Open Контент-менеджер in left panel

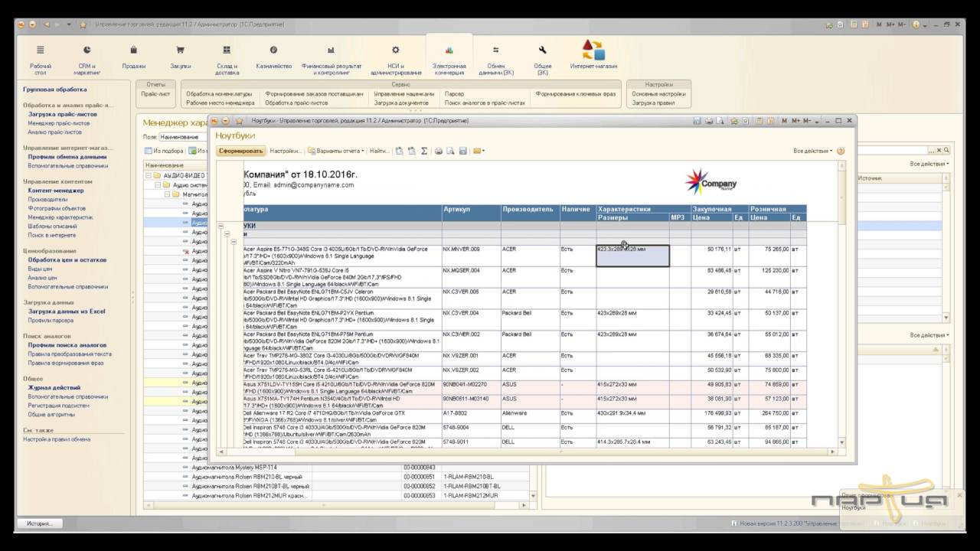pyautogui.click(x=56, y=190)
